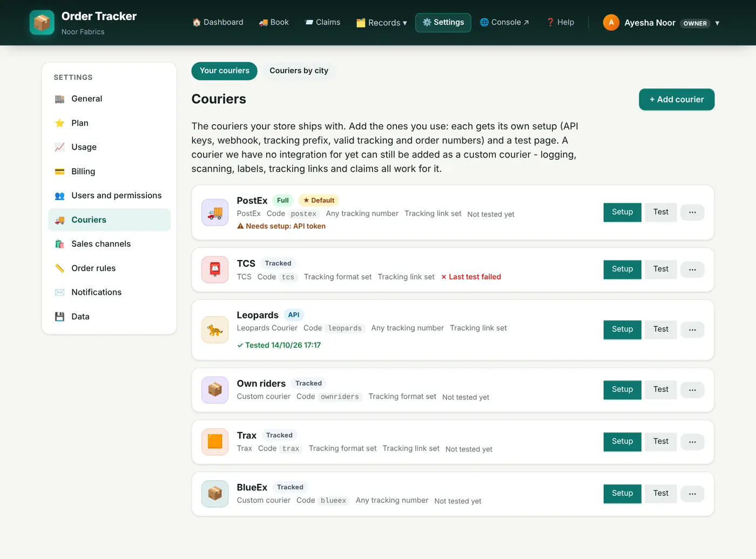Switch to Your couriers tab

click(x=224, y=71)
